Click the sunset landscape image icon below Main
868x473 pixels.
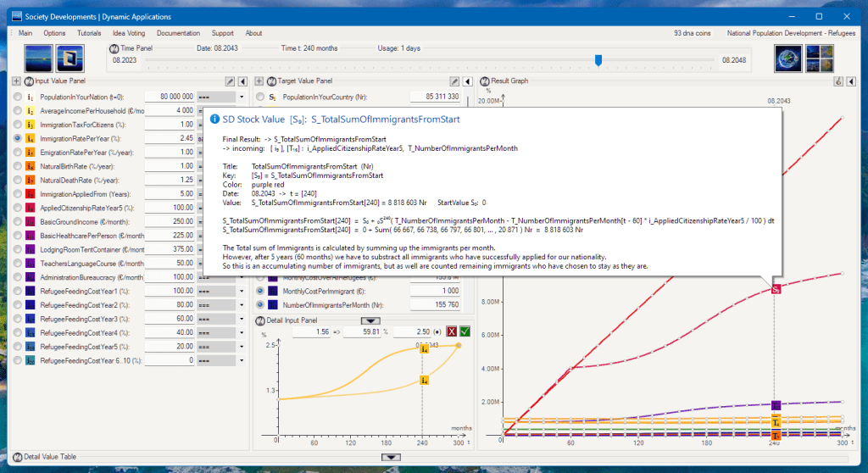pyautogui.click(x=39, y=59)
